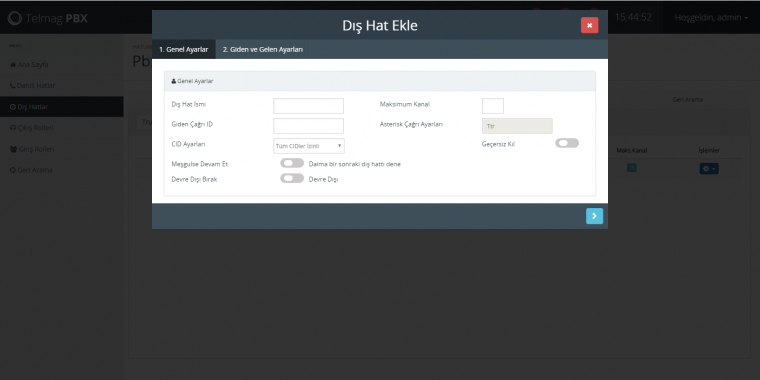Close the Dış Hat Ekle dialog
The image size is (760, 380).
589,25
